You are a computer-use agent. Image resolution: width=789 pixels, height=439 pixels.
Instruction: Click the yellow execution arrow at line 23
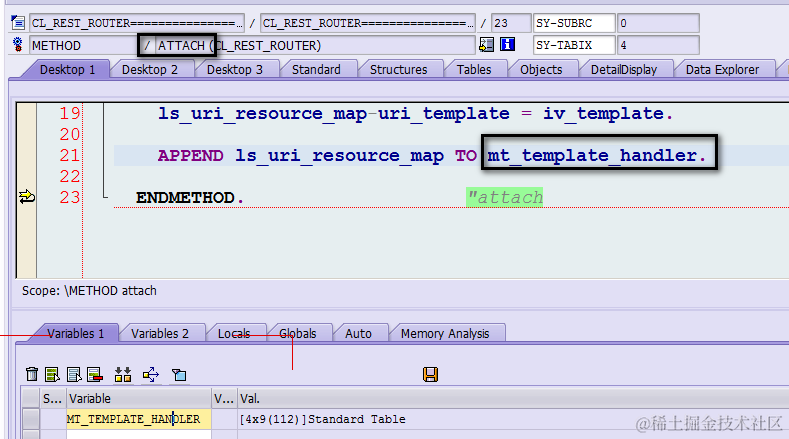[x=27, y=196]
